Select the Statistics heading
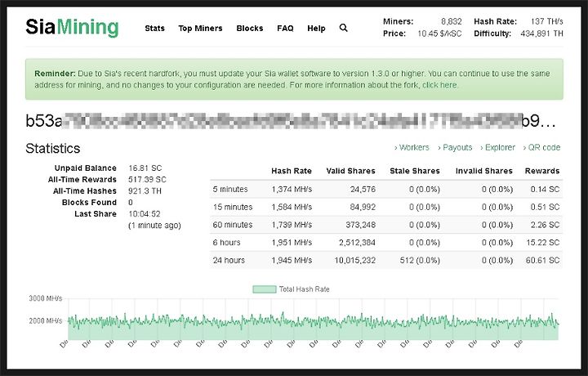This screenshot has height=376, width=588. click(x=53, y=148)
